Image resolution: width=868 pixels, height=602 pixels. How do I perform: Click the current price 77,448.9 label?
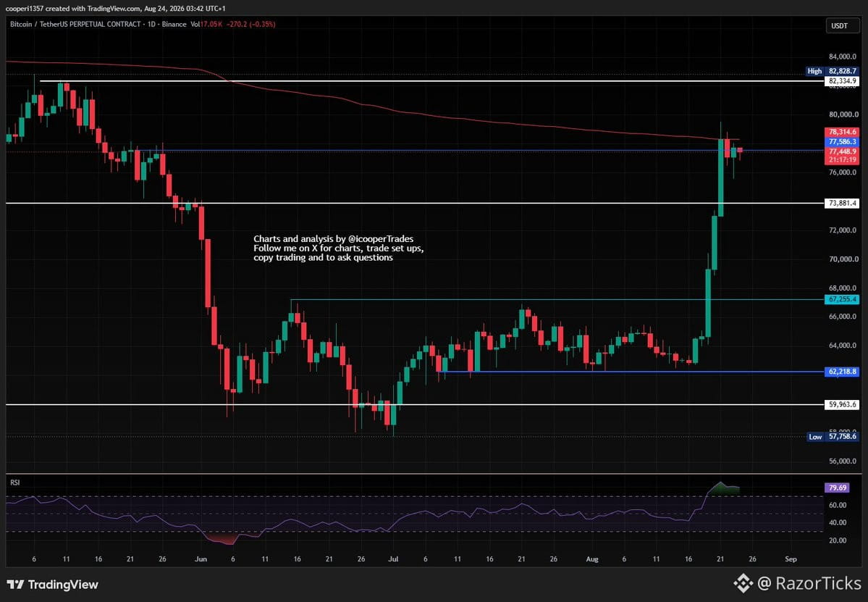click(x=842, y=151)
